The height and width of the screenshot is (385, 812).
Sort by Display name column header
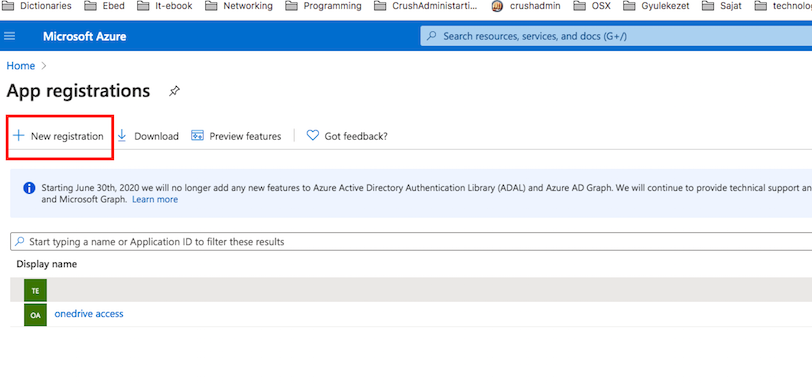click(x=47, y=264)
